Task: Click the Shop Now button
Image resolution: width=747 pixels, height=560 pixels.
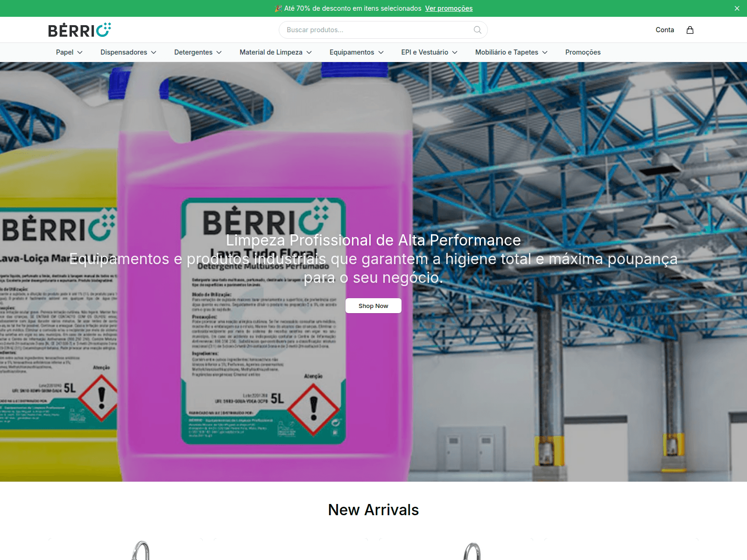Action: coord(373,306)
